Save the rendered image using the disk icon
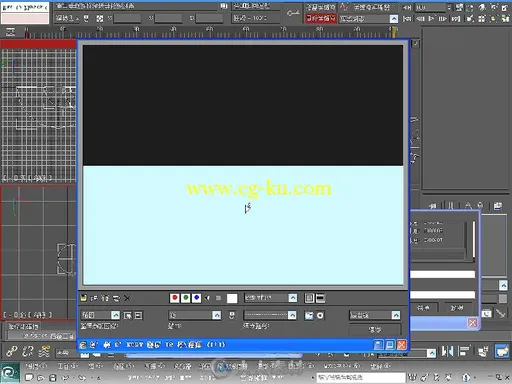 [x=83, y=298]
